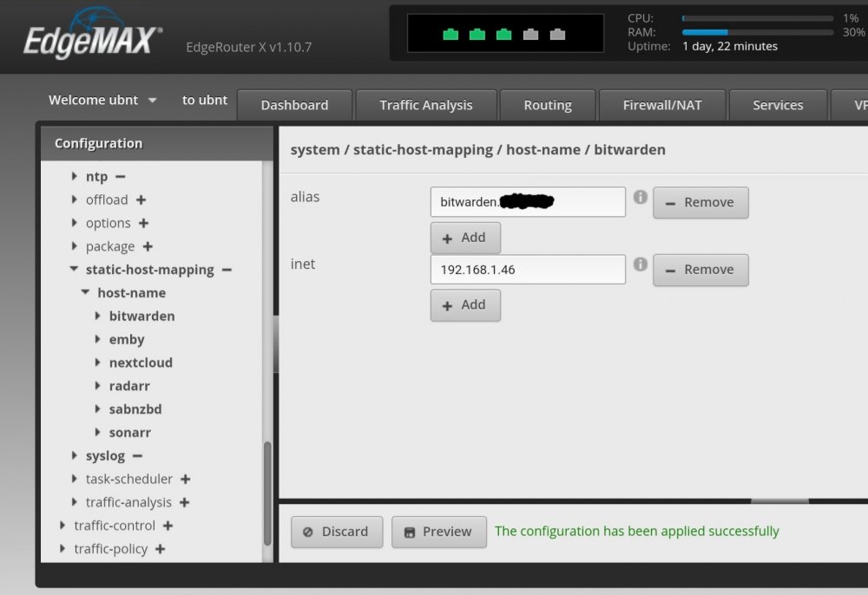Viewport: 868px width, 595px height.
Task: Expand the traffic-control tree node
Action: click(62, 525)
